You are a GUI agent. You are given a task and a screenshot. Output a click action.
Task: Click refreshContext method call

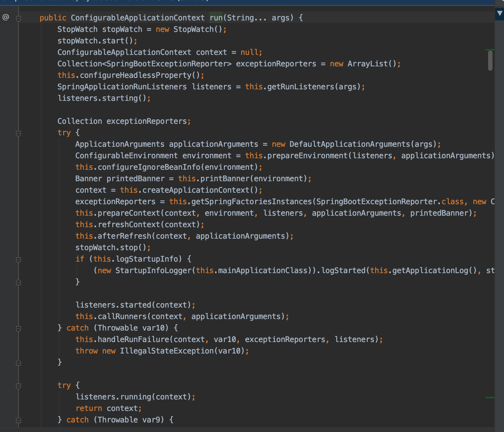(129, 225)
